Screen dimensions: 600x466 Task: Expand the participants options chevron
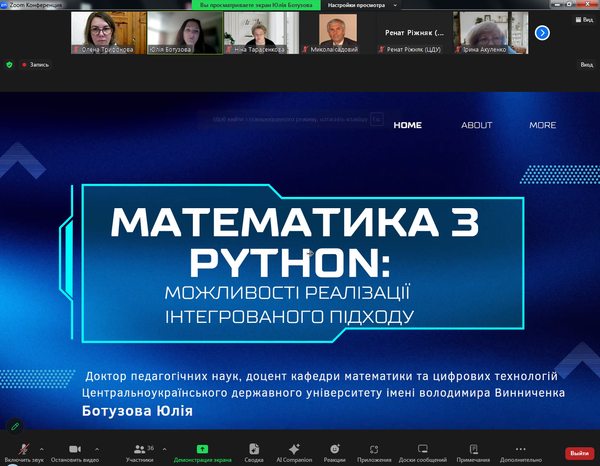[x=164, y=449]
